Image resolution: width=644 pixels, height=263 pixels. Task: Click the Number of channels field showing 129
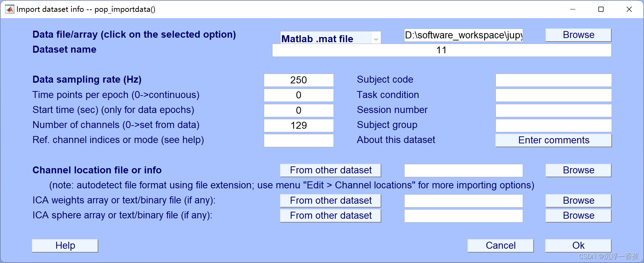pos(299,126)
